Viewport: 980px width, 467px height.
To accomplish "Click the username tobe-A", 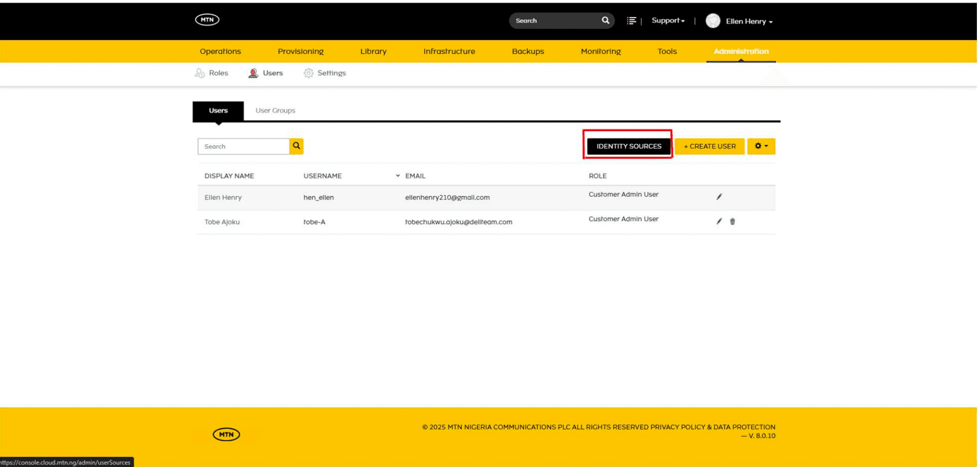I will 315,222.
